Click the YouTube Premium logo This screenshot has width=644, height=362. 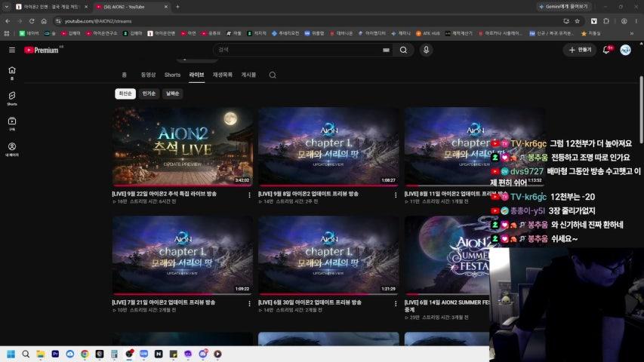42,50
